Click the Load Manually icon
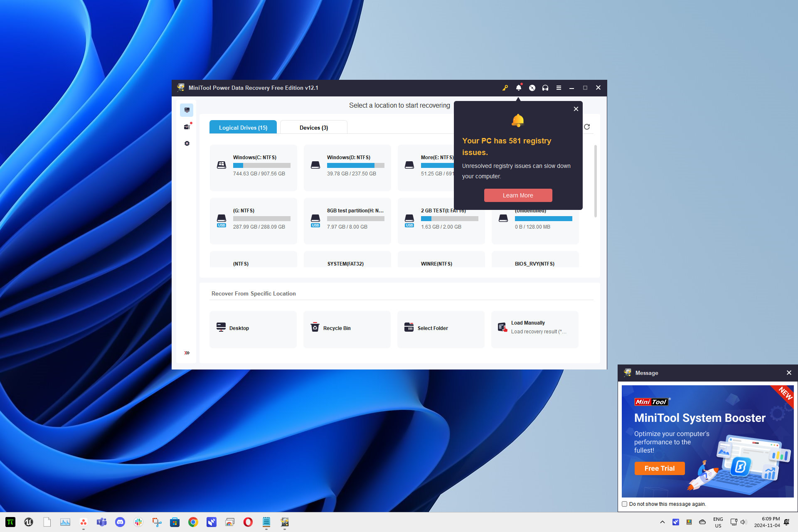 (502, 327)
